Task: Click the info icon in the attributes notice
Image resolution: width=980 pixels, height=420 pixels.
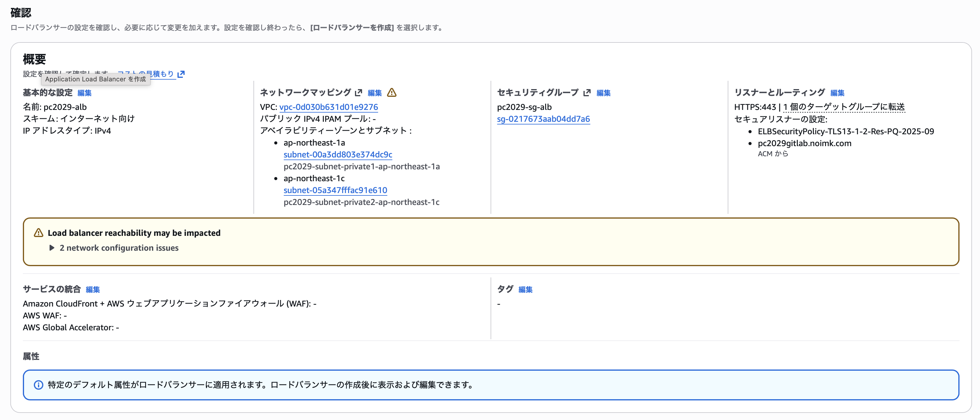Action: click(x=38, y=385)
